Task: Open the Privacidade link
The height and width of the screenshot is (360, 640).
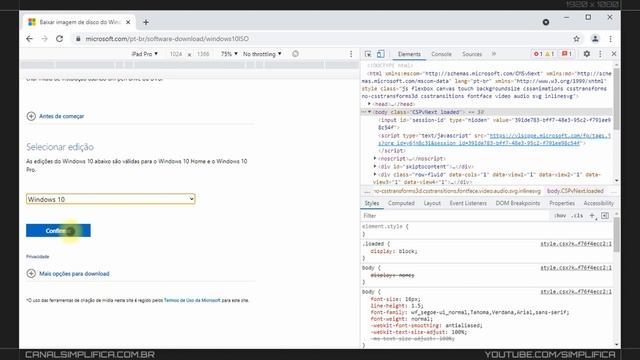Action: (x=38, y=257)
